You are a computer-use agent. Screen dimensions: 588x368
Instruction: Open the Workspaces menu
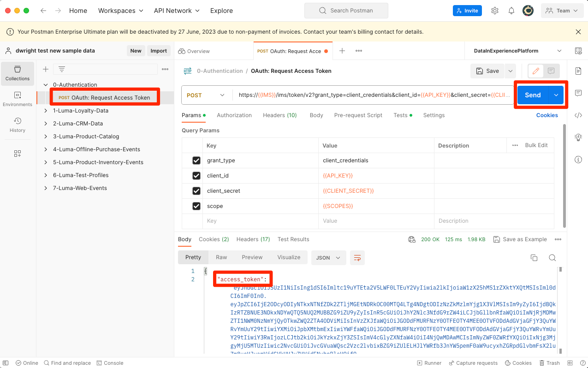121,11
